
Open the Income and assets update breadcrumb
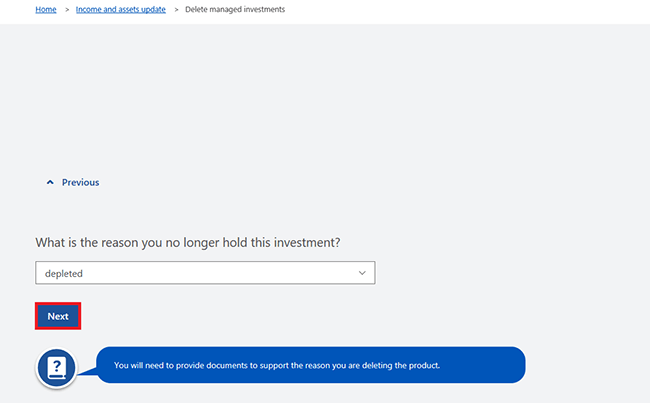[x=121, y=10]
